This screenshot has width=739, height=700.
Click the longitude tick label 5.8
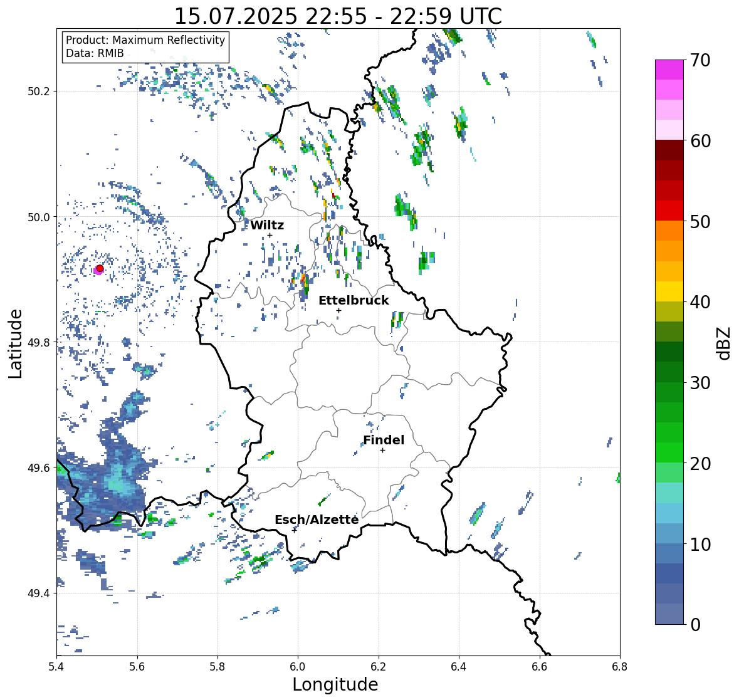218,666
